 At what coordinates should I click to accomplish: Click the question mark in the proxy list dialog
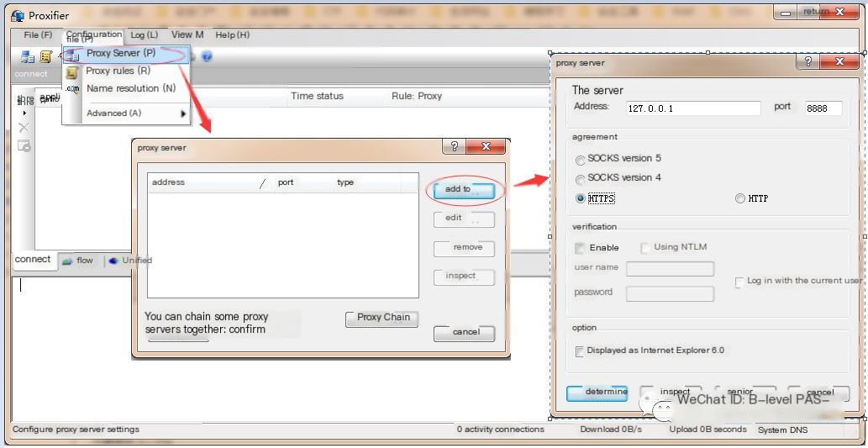pos(454,146)
